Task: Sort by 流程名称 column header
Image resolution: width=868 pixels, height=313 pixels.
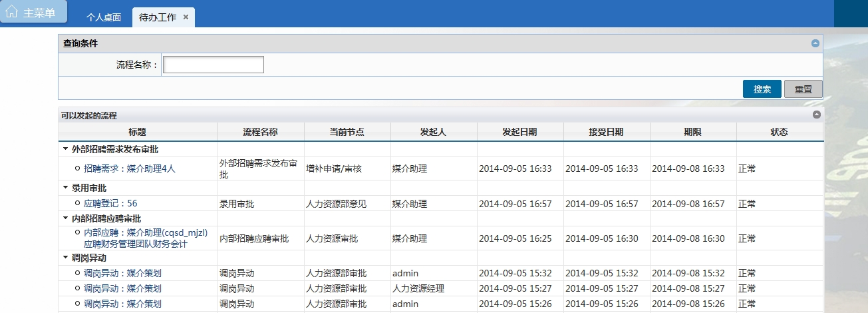Action: point(261,132)
